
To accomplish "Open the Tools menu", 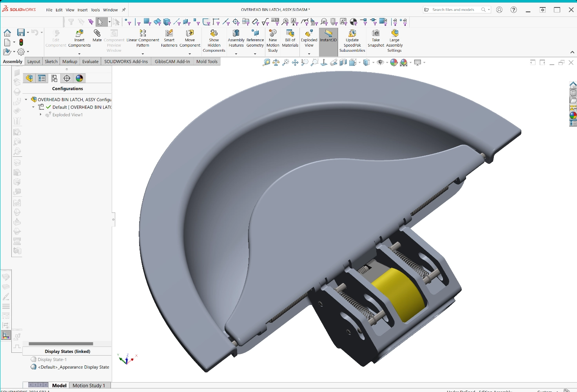I will [95, 10].
